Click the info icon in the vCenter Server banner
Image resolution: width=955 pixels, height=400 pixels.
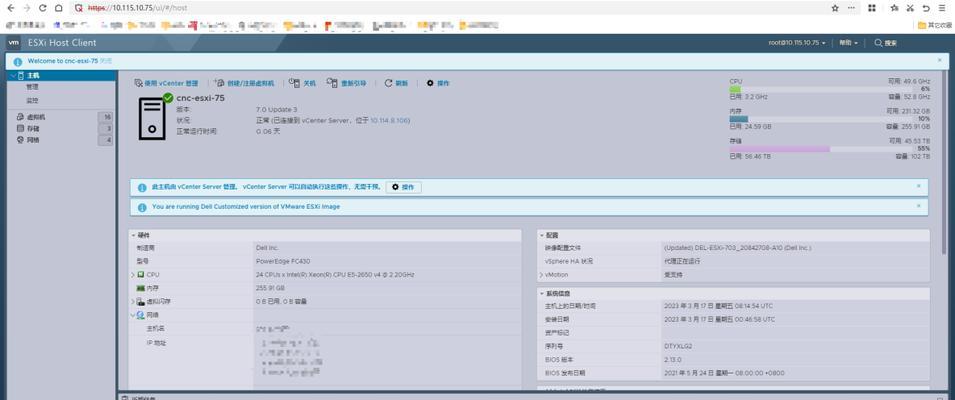142,188
